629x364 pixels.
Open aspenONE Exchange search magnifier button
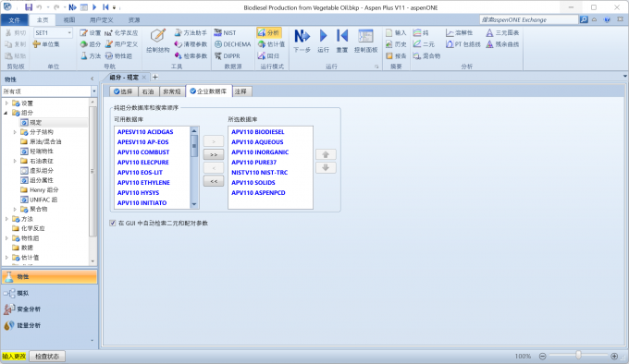tap(584, 19)
